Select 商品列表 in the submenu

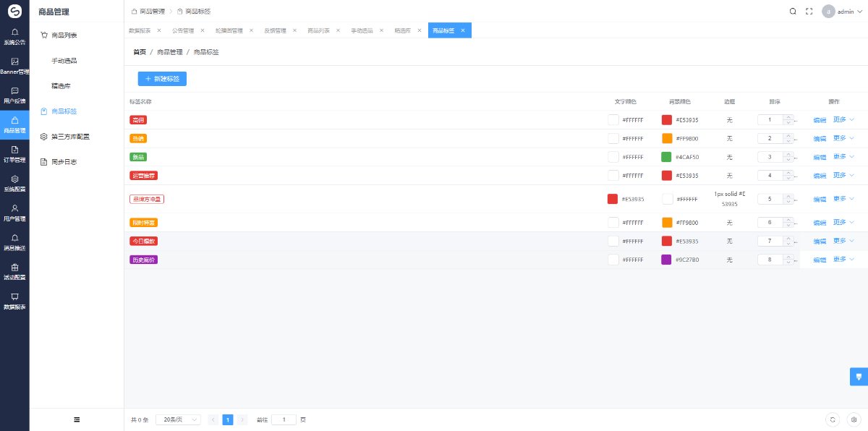click(x=77, y=35)
